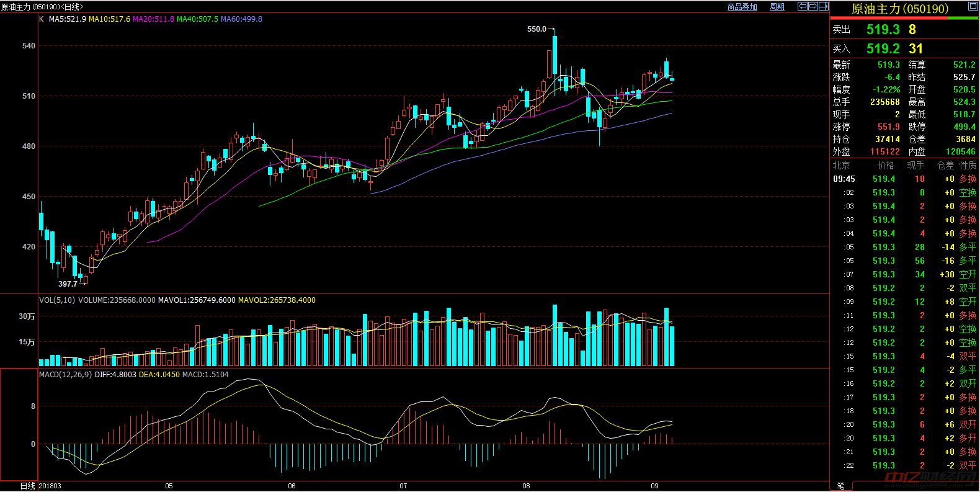Click the MAVOL2:265738.4000 value

pyautogui.click(x=277, y=300)
